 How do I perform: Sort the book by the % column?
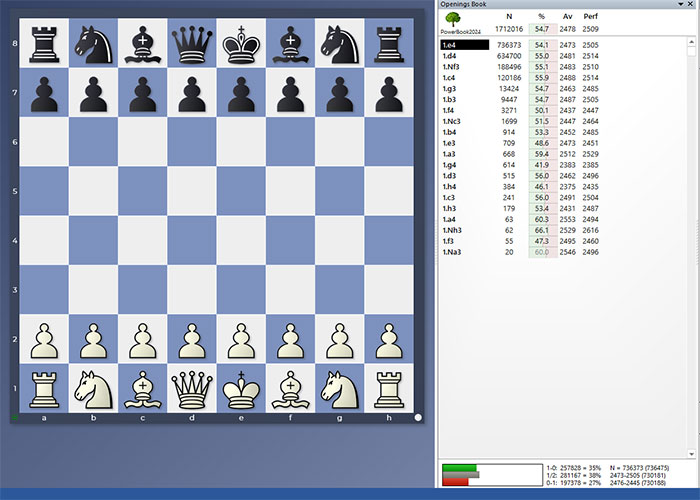tap(541, 17)
